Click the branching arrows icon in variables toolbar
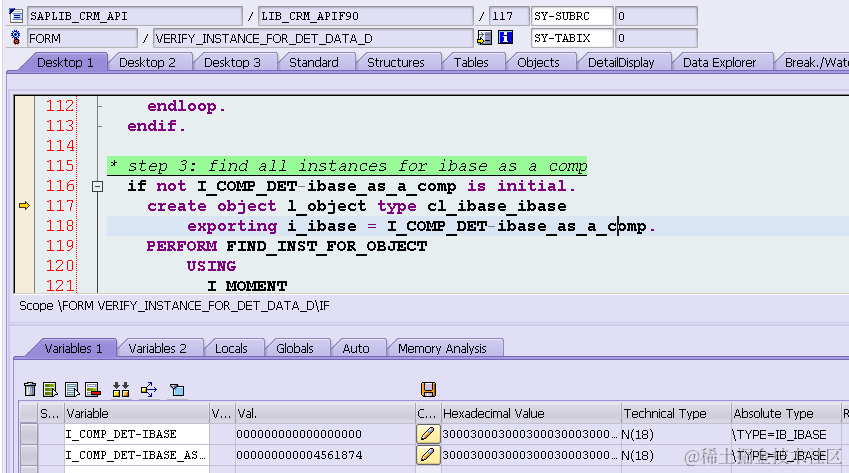 pos(148,389)
